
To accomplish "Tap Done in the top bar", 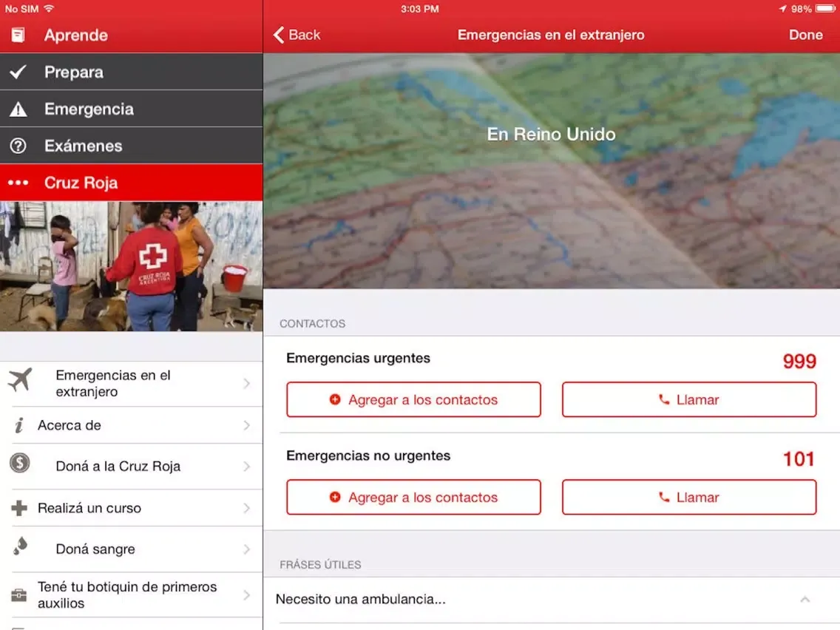I will tap(805, 35).
